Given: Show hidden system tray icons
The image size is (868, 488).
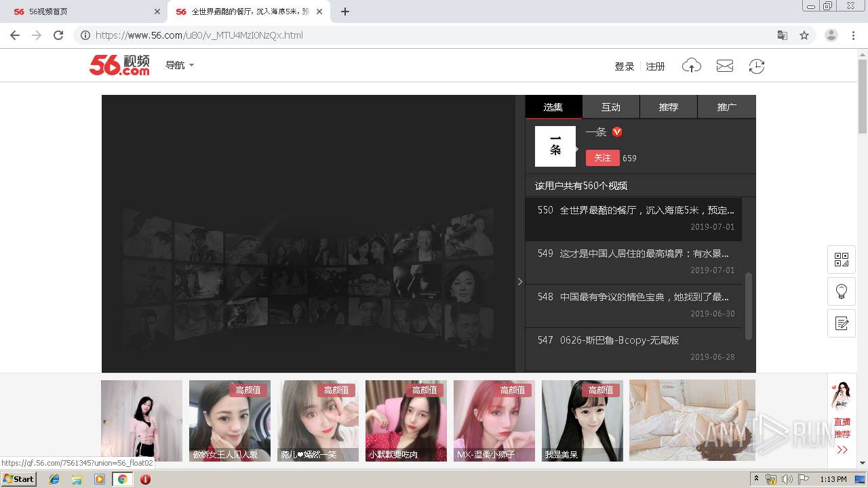Looking at the screenshot, I should pos(757,479).
